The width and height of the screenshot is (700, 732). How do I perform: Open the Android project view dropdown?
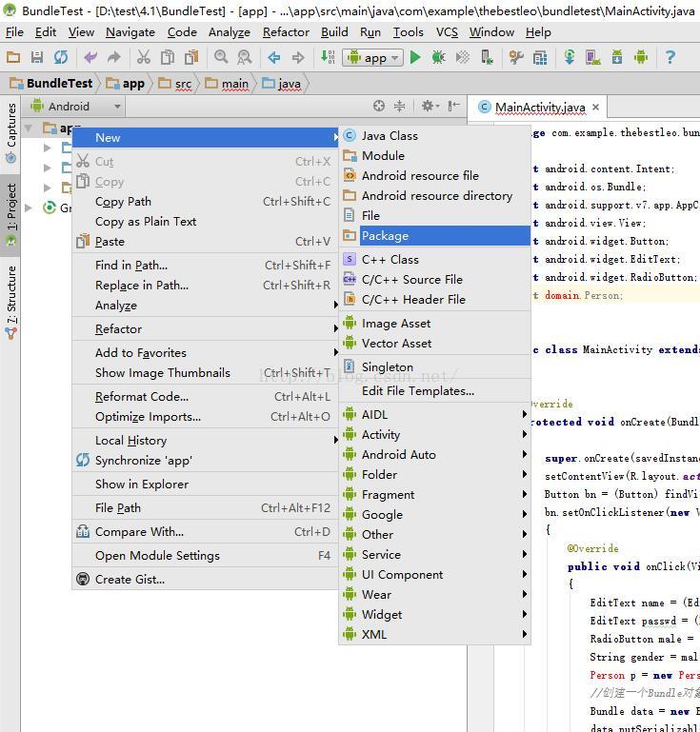pyautogui.click(x=75, y=107)
